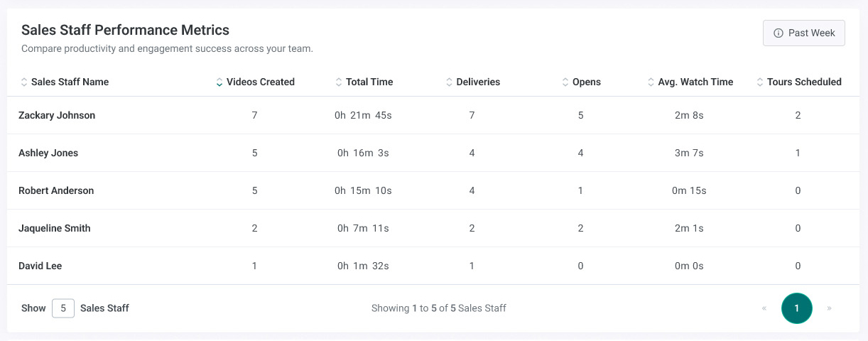Click the Deliveries column header text
The image size is (868, 341).
coord(478,82)
